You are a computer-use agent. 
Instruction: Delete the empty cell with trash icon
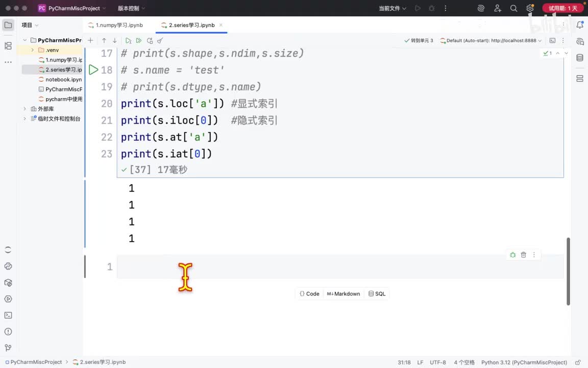tap(524, 255)
